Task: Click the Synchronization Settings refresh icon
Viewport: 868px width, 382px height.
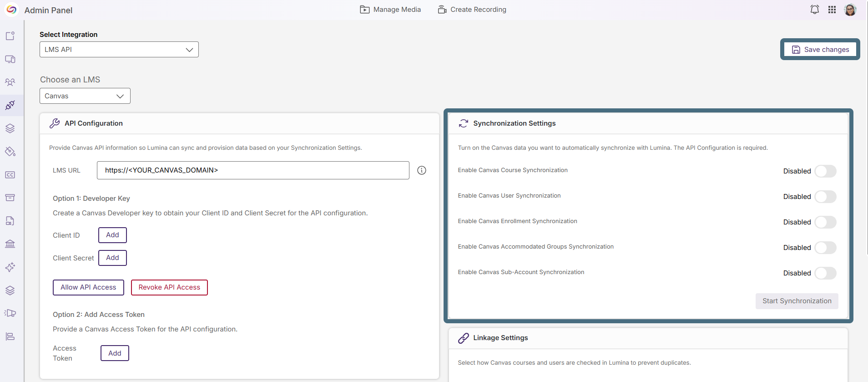Action: (463, 123)
